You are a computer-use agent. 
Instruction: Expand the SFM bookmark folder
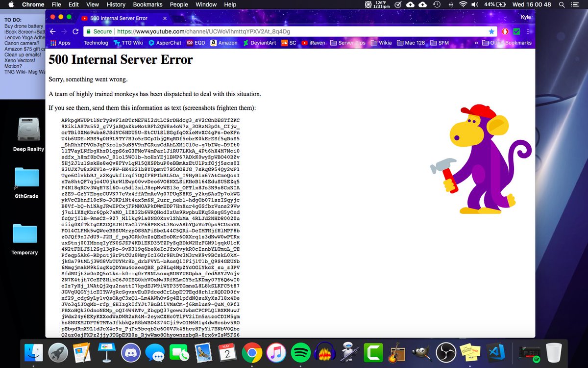(x=439, y=43)
